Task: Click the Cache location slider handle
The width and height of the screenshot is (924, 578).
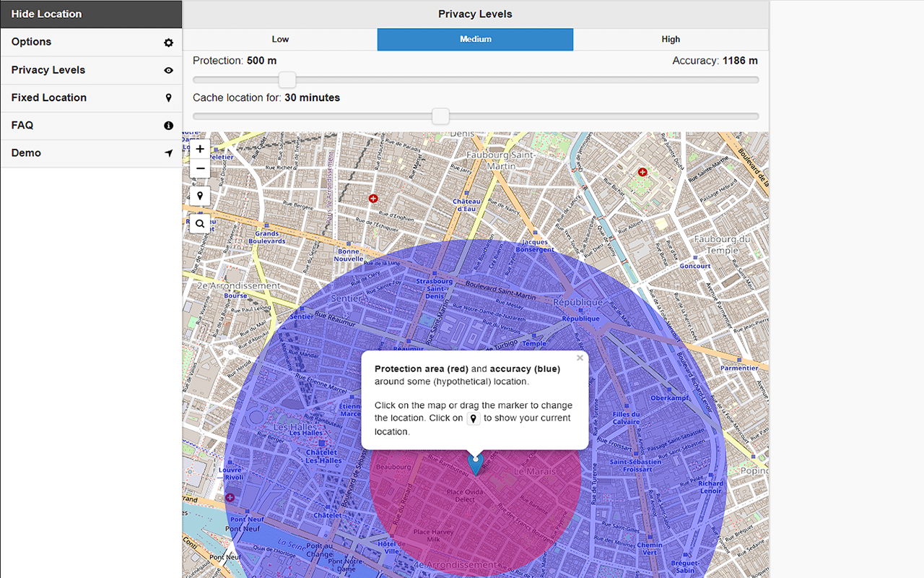Action: pos(440,116)
